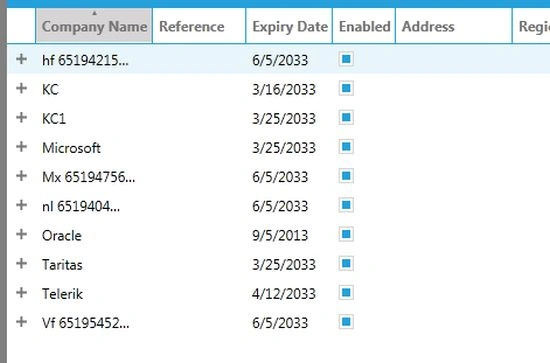This screenshot has width=550, height=363.
Task: Expand the Oracle row
Action: click(21, 234)
